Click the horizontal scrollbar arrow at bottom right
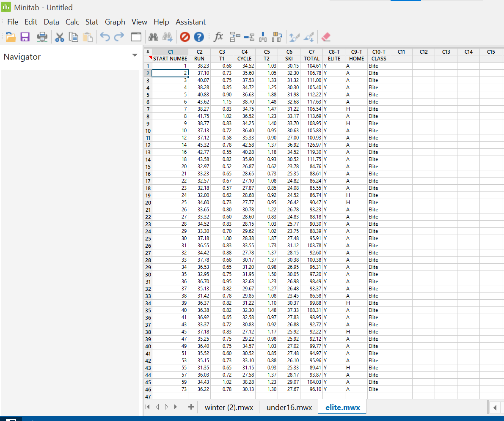504x421 pixels. 495,407
